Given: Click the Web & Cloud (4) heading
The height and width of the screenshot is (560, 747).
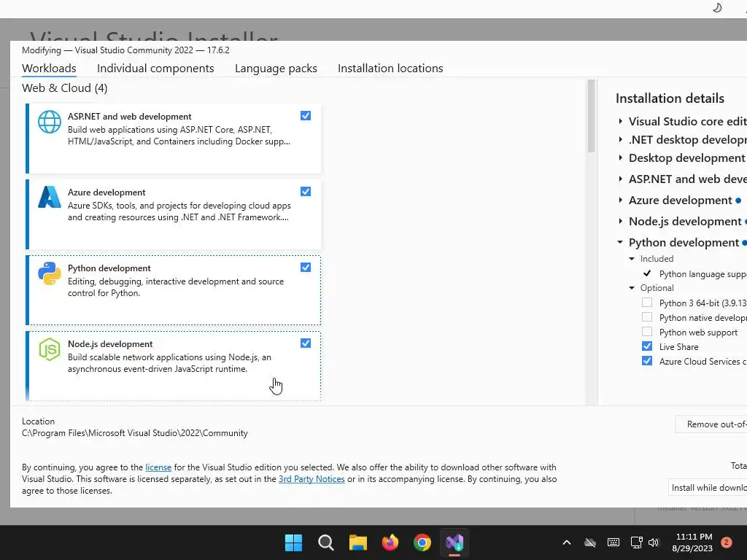Looking at the screenshot, I should coord(65,88).
